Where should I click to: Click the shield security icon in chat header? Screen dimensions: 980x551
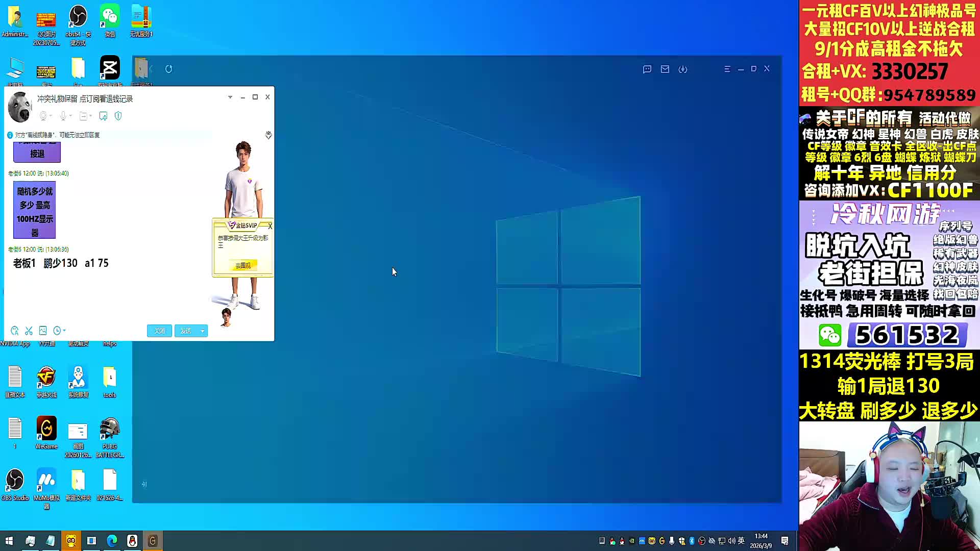tap(118, 116)
